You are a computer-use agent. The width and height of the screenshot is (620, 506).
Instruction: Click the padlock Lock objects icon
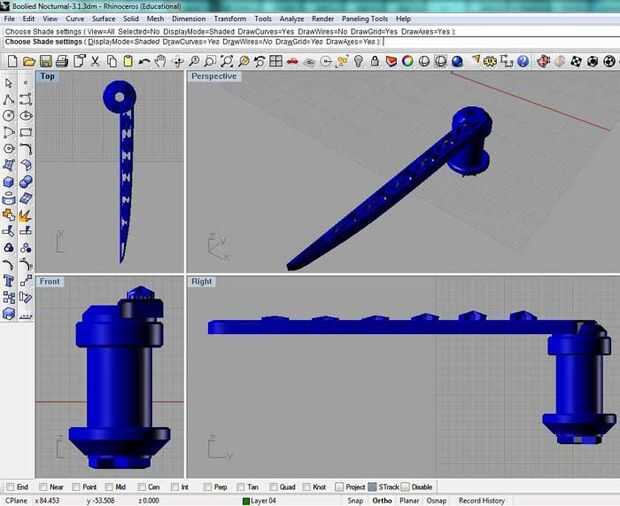click(x=374, y=61)
